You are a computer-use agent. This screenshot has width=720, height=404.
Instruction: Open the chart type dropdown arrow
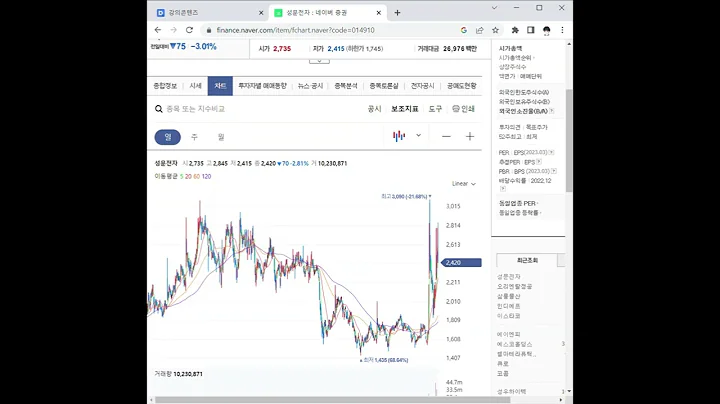click(x=418, y=135)
